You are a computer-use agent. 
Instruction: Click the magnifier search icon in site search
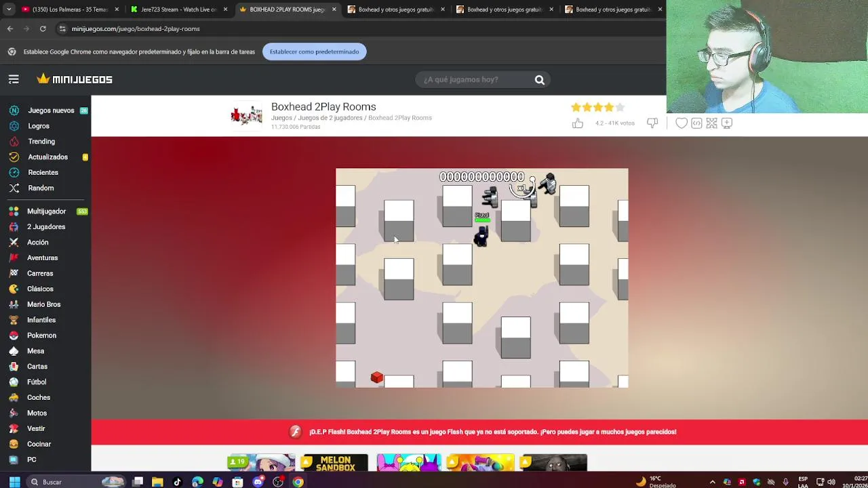point(540,80)
